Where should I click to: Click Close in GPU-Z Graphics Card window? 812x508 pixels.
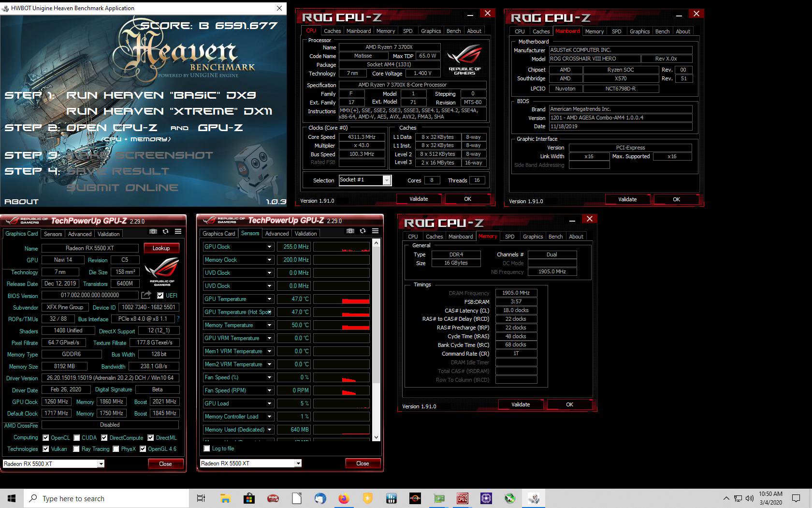[165, 464]
